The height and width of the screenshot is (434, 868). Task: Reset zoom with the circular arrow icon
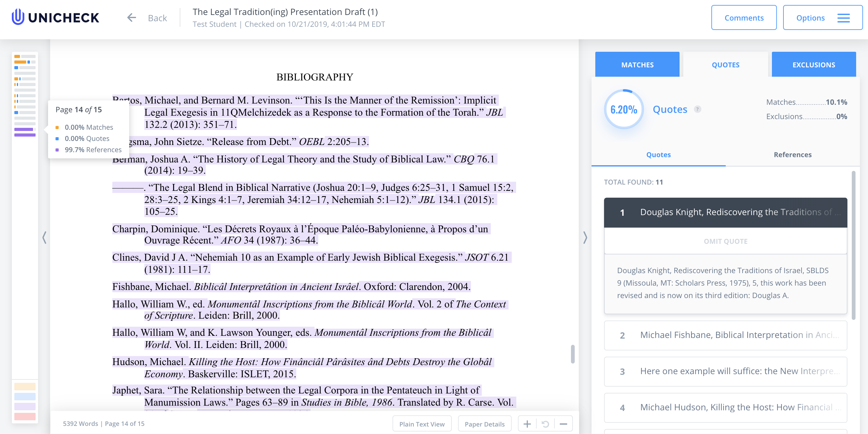tap(545, 424)
